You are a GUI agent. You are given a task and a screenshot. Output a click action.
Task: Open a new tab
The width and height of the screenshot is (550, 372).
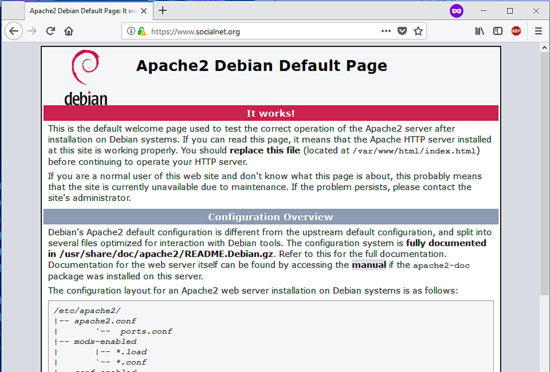click(x=162, y=11)
